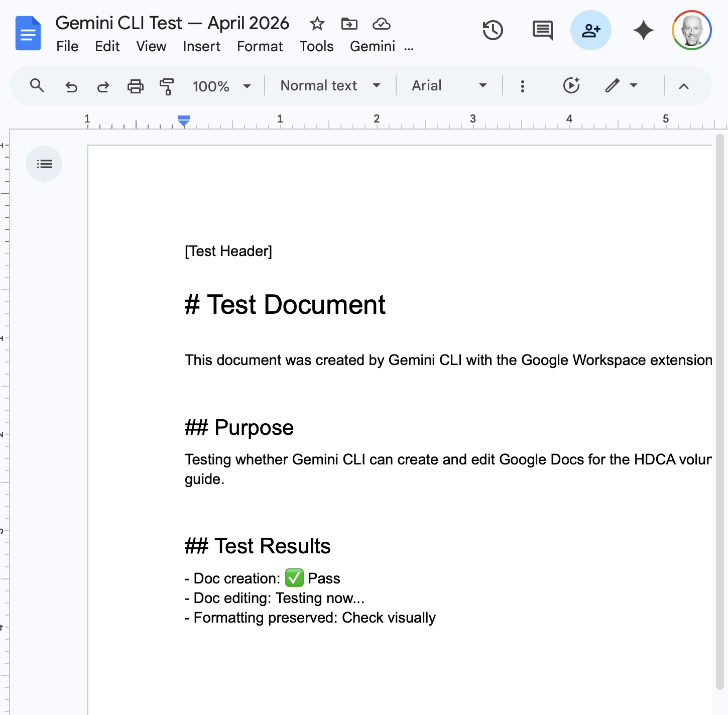Select the Paint format tool

pyautogui.click(x=166, y=86)
